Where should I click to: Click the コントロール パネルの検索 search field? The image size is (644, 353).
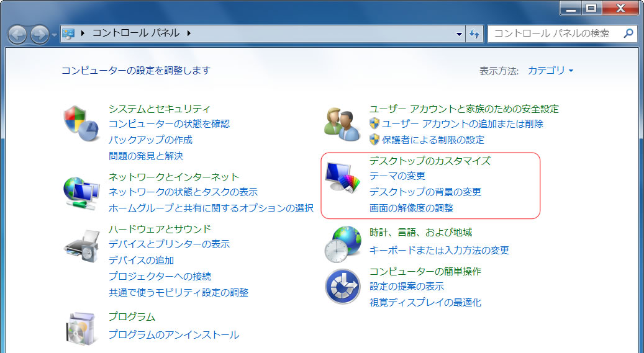[x=556, y=34]
